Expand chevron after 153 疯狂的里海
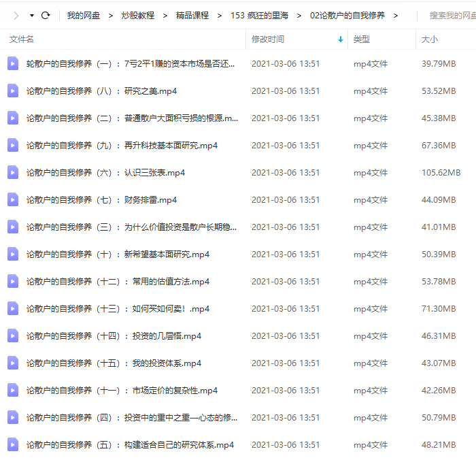The image size is (476, 460). point(299,16)
